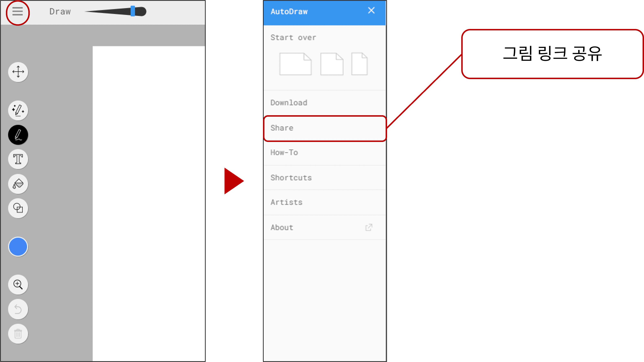
Task: Click the blue color swatch
Action: 18,247
